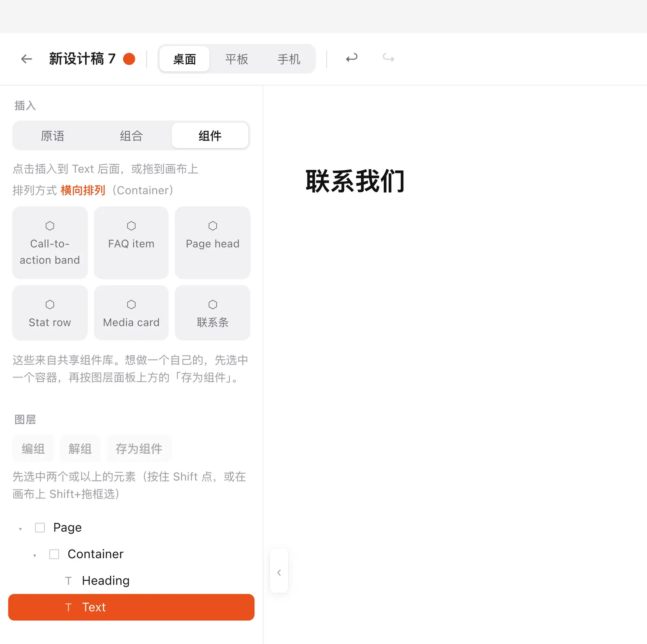
Task: Switch to 平板 device view
Action: [237, 59]
